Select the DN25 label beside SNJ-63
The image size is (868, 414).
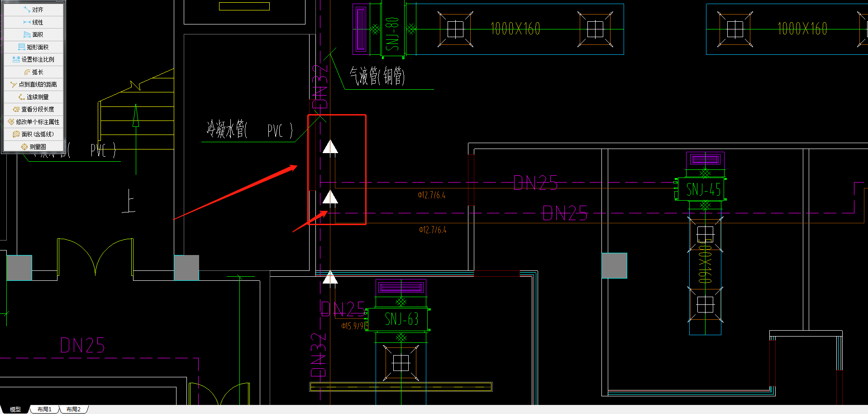(343, 309)
